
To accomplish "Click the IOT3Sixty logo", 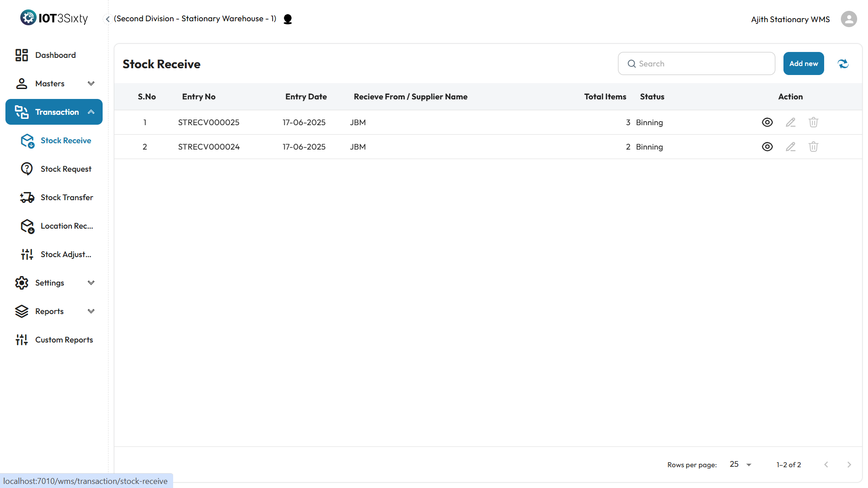I will coord(54,18).
